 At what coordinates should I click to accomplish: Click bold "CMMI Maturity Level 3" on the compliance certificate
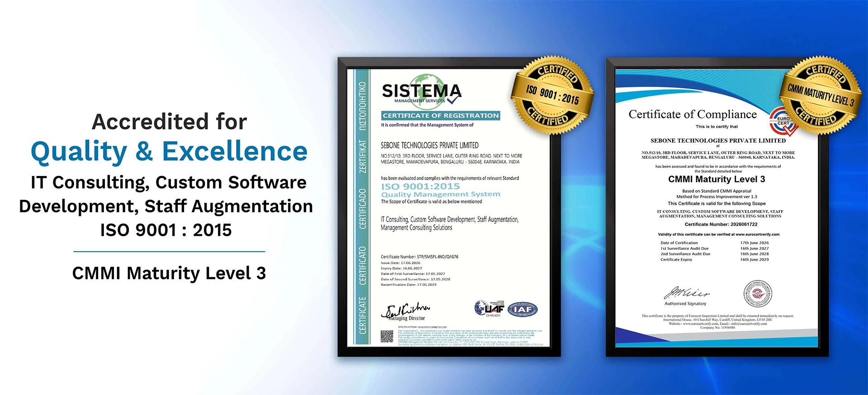click(717, 179)
